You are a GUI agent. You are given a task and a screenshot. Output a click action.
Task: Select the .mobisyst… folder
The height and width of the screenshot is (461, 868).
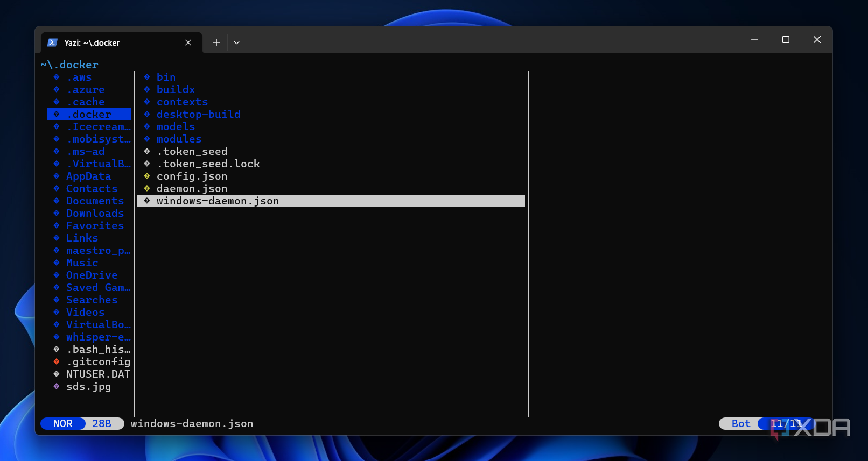[x=99, y=139]
